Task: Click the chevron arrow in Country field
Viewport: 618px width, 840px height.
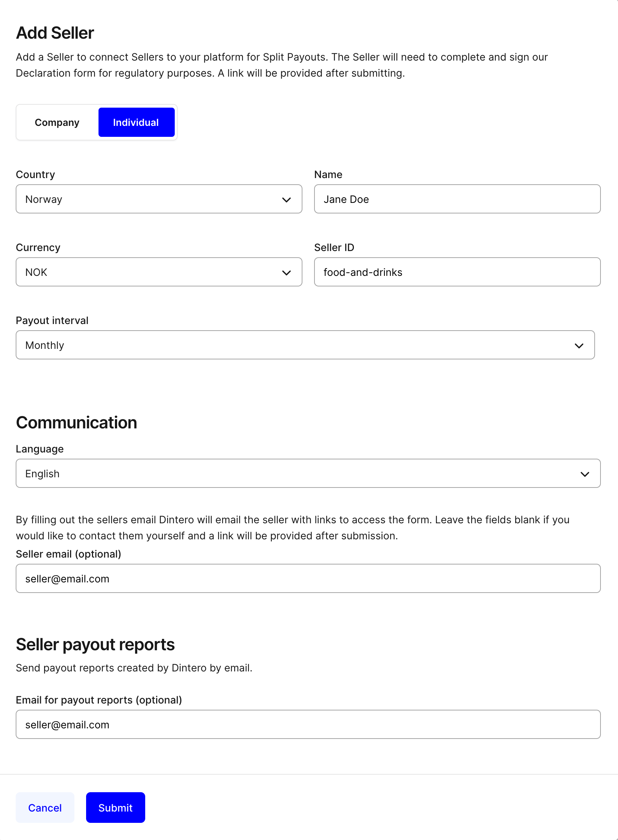Action: point(286,200)
